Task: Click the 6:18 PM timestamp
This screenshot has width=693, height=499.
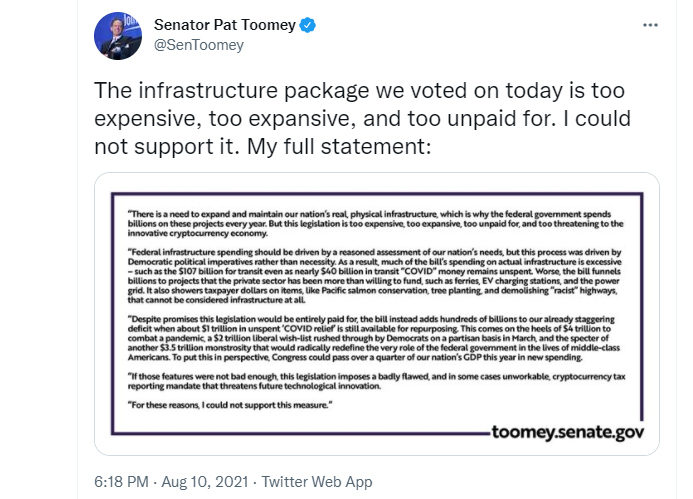Action: 122,482
